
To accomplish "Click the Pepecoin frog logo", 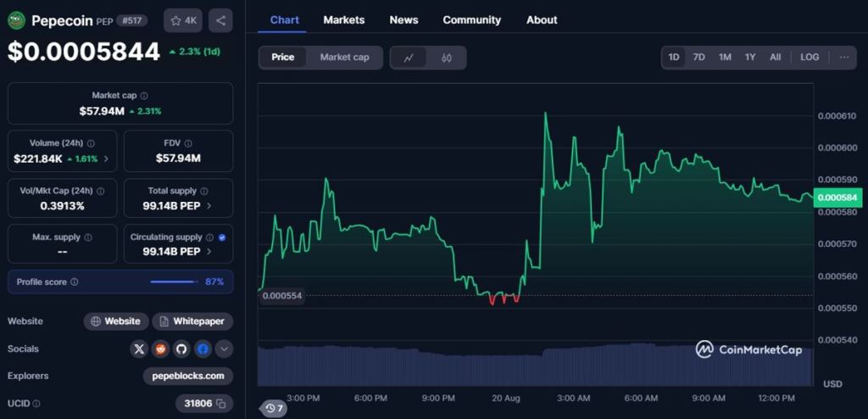I will point(17,20).
